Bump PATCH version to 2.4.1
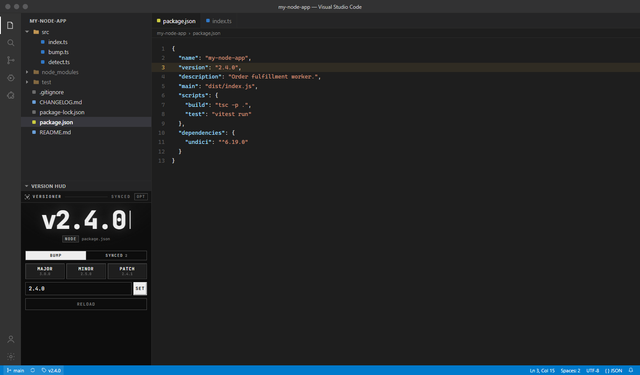The width and height of the screenshot is (640, 375). tap(127, 271)
